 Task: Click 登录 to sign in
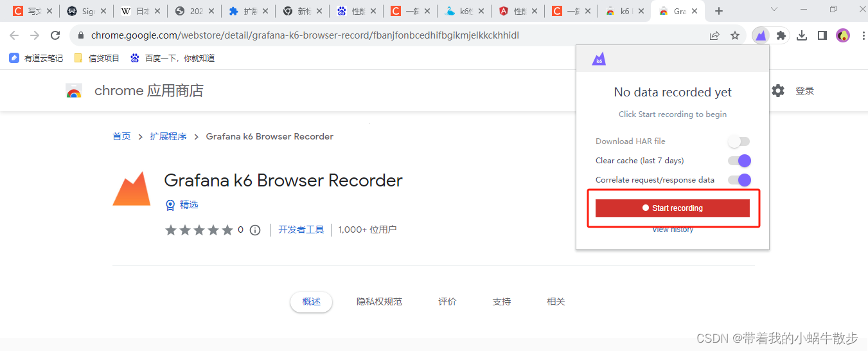pos(805,91)
